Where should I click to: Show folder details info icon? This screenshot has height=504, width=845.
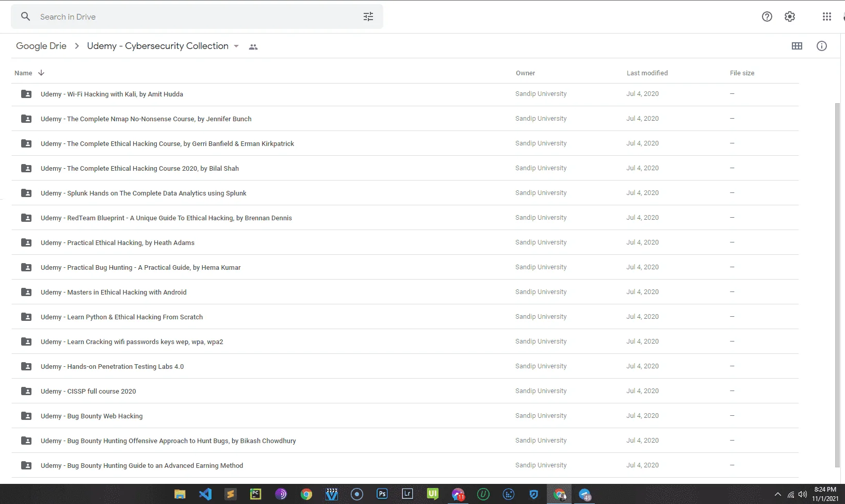(x=822, y=46)
